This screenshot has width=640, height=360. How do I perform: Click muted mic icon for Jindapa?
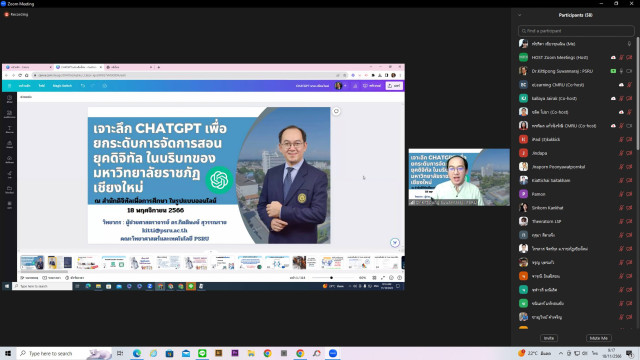[621, 153]
